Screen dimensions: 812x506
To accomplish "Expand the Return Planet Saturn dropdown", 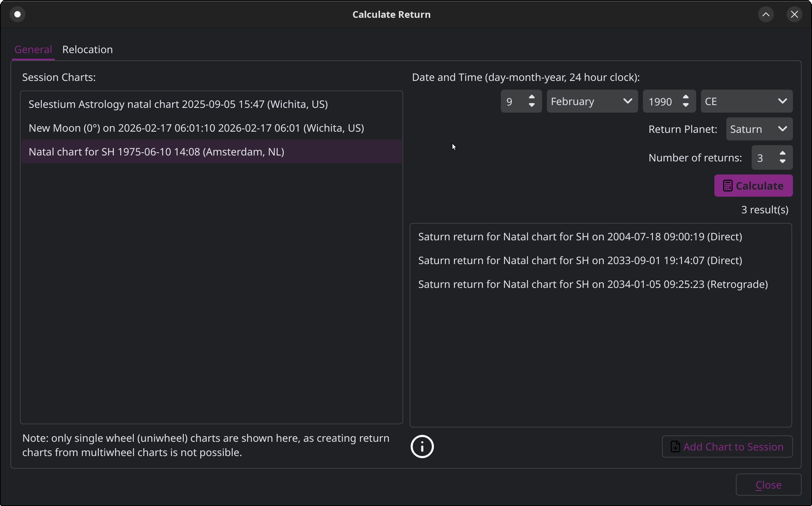I will (759, 129).
